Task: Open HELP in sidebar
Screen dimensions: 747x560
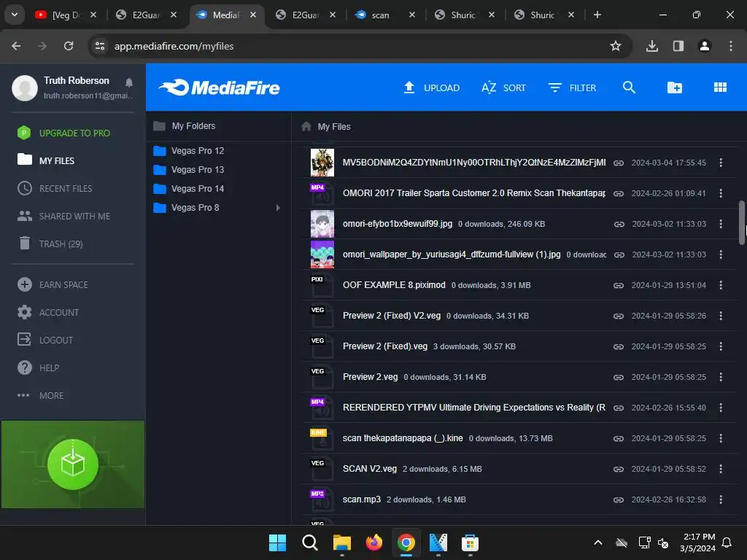Action: point(38,367)
